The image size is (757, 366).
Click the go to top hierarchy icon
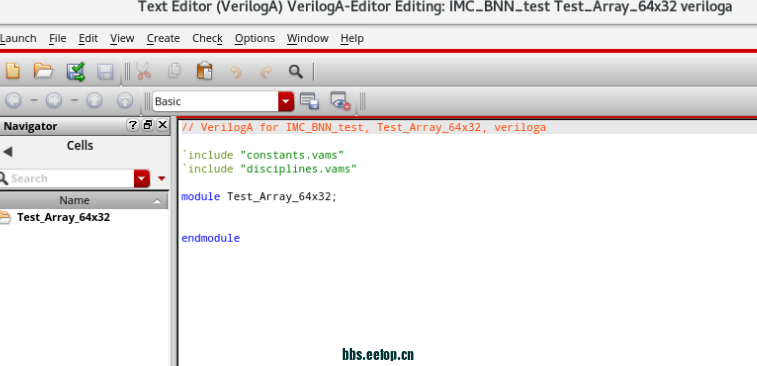point(125,100)
